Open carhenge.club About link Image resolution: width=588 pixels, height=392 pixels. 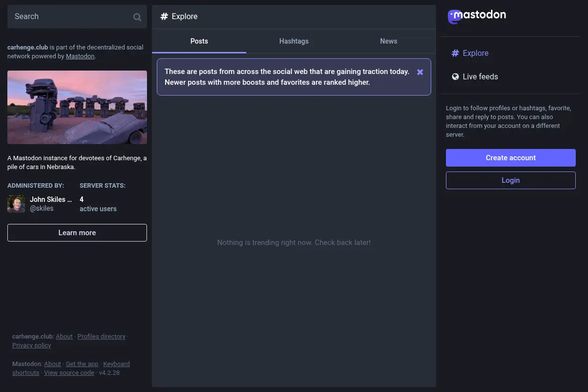(64, 337)
